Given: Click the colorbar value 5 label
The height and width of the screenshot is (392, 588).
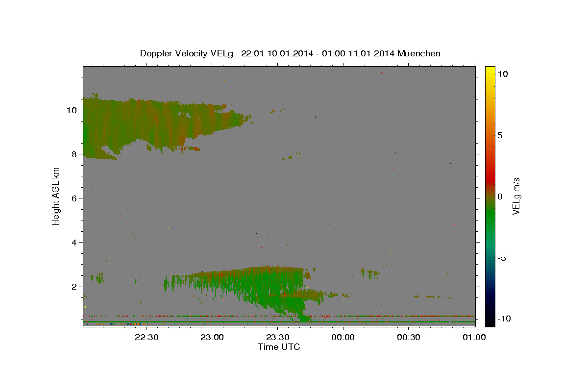Looking at the screenshot, I should pos(500,135).
